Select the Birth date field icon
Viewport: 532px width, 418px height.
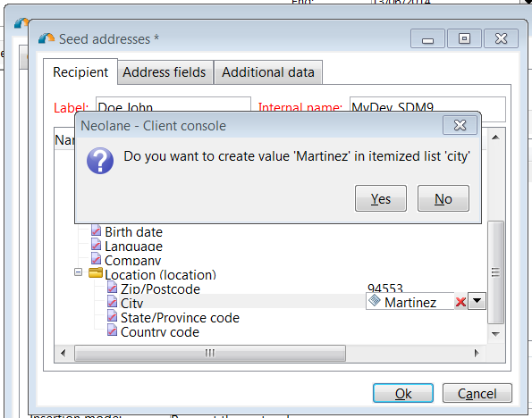96,230
